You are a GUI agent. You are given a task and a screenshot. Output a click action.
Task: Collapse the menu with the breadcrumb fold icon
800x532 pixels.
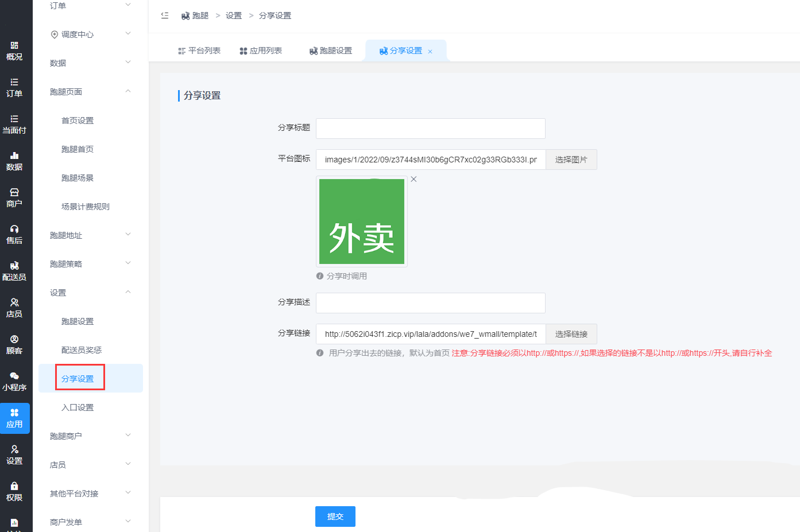click(165, 15)
